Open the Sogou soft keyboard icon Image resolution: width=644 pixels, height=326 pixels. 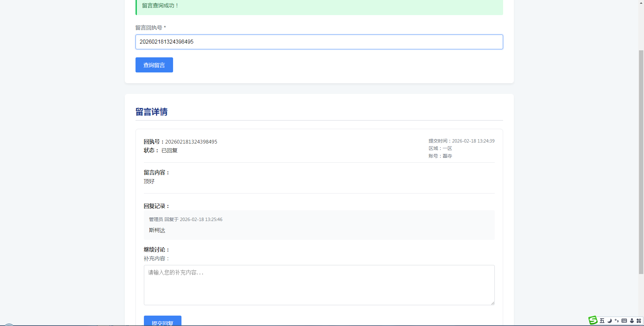click(624, 321)
